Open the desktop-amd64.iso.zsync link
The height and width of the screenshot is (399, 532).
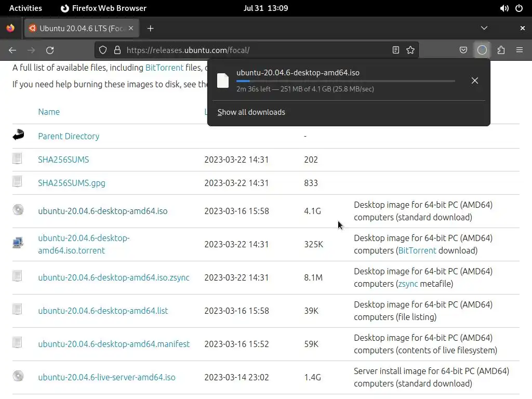click(x=114, y=277)
